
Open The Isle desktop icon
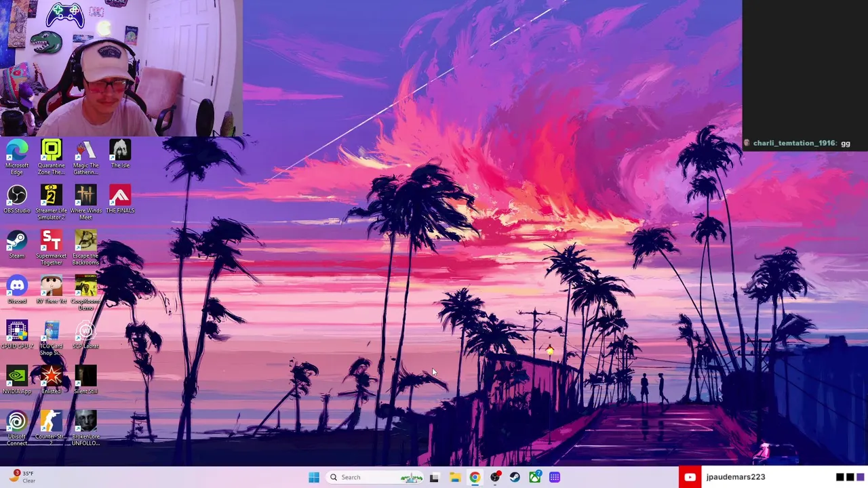[120, 154]
